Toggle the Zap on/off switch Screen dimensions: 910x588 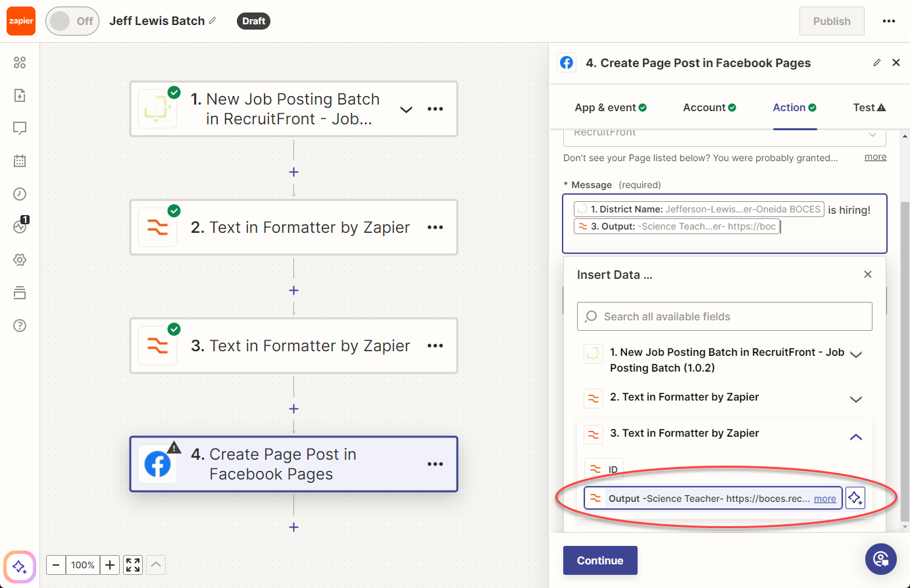pyautogui.click(x=72, y=21)
